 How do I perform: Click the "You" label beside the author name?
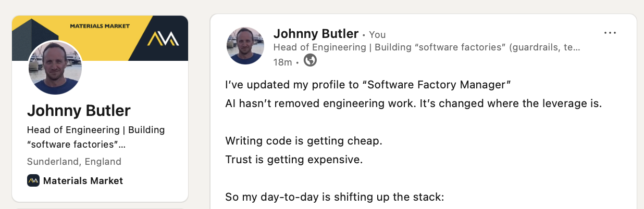coord(377,35)
